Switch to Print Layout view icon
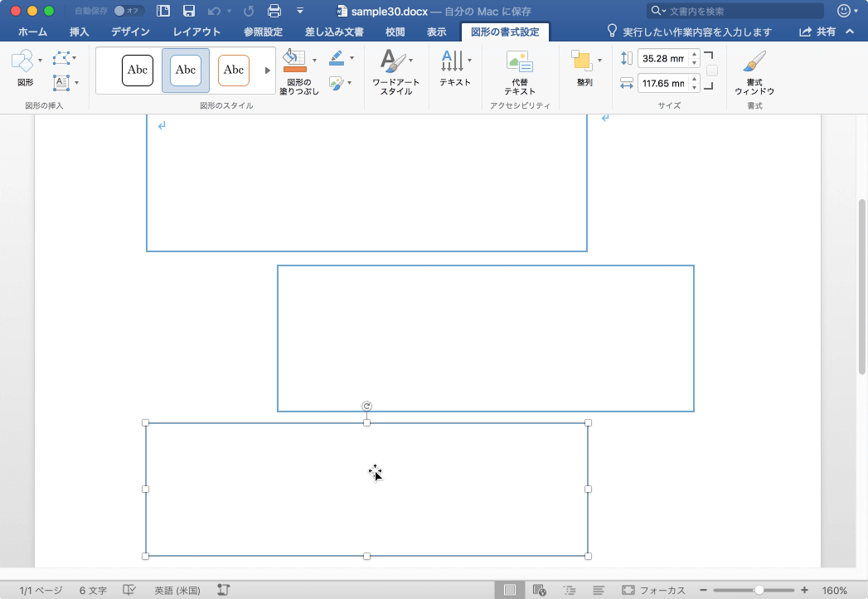 pyautogui.click(x=510, y=590)
